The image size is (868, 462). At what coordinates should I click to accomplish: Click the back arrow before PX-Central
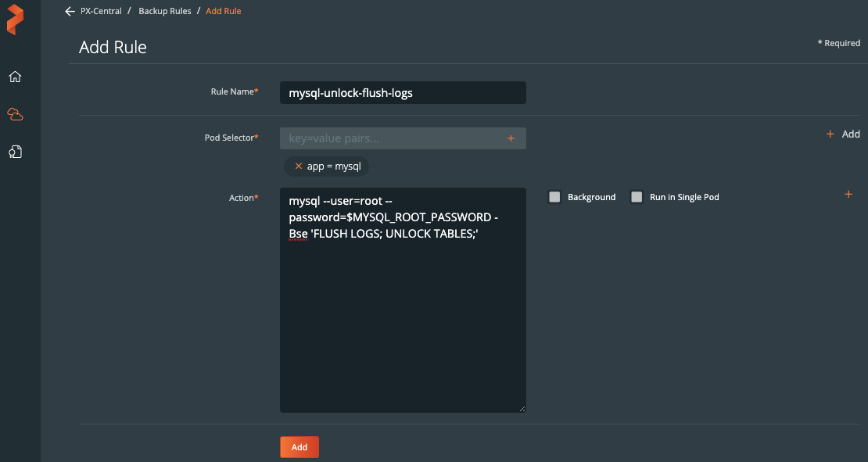pos(70,12)
